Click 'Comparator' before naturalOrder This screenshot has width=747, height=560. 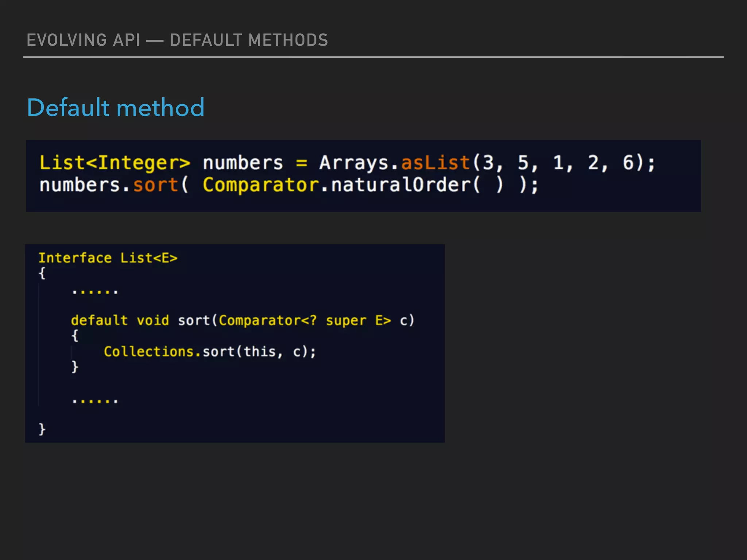click(x=261, y=185)
